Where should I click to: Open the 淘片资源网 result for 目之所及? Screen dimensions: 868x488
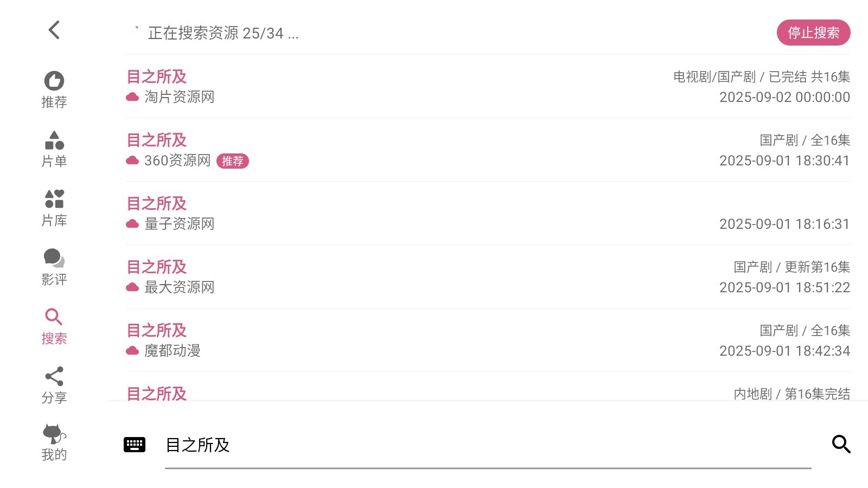[x=487, y=86]
